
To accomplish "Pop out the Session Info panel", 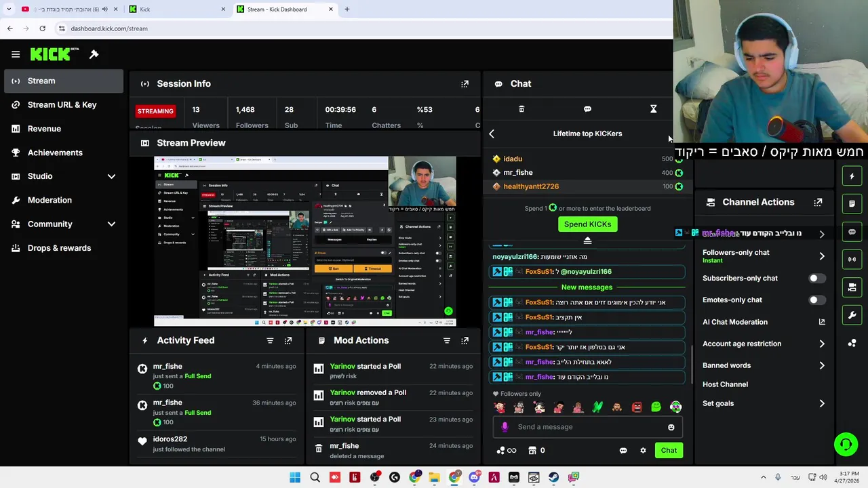I will 465,84.
